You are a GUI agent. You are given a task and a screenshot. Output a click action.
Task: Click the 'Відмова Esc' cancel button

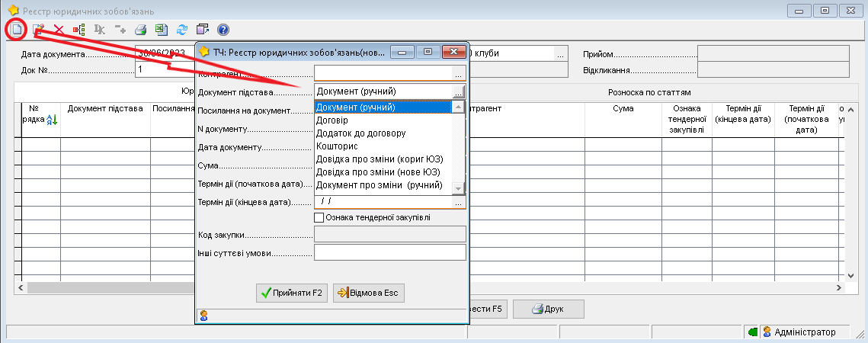pos(369,293)
